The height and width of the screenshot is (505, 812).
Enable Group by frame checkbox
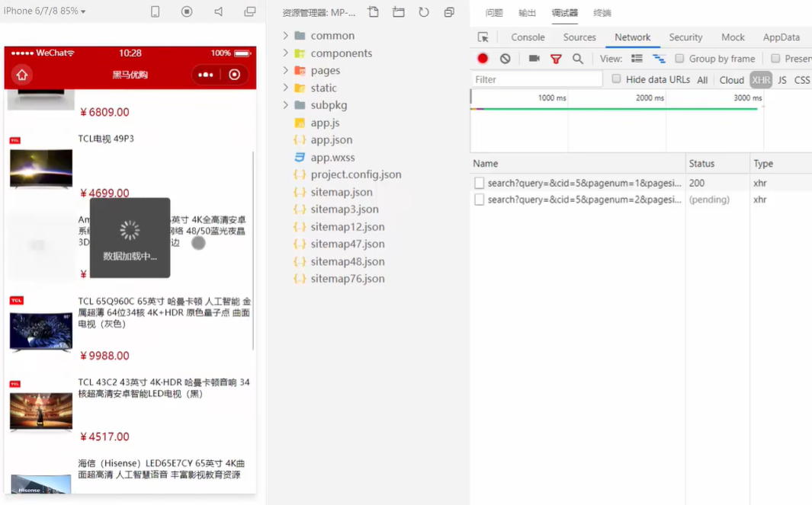(679, 59)
